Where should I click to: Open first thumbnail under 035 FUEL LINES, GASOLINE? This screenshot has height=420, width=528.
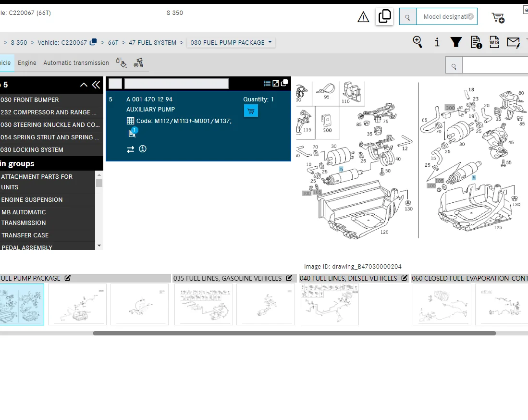[204, 305]
